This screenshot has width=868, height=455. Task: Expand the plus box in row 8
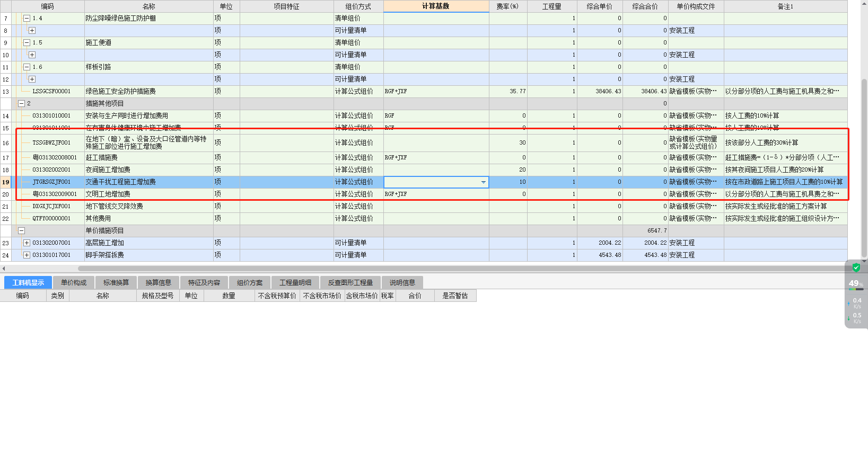pyautogui.click(x=32, y=30)
